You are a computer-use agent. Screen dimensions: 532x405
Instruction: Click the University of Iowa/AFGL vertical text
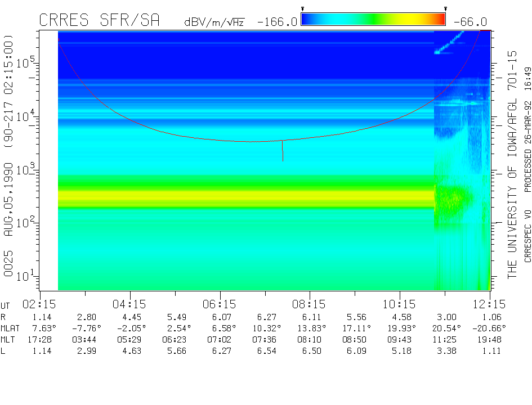click(x=512, y=163)
